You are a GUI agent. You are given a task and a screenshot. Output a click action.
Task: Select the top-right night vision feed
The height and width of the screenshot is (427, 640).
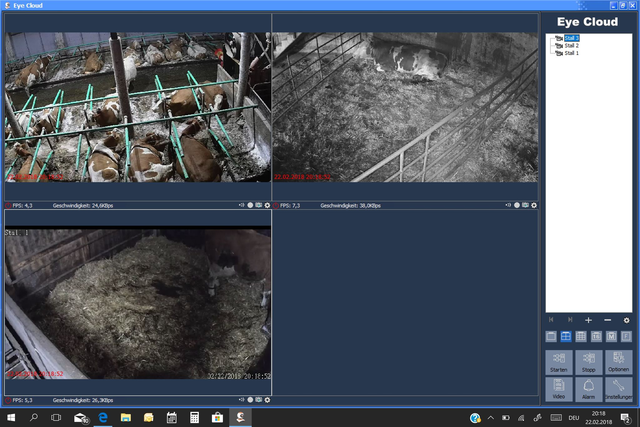pyautogui.click(x=404, y=107)
